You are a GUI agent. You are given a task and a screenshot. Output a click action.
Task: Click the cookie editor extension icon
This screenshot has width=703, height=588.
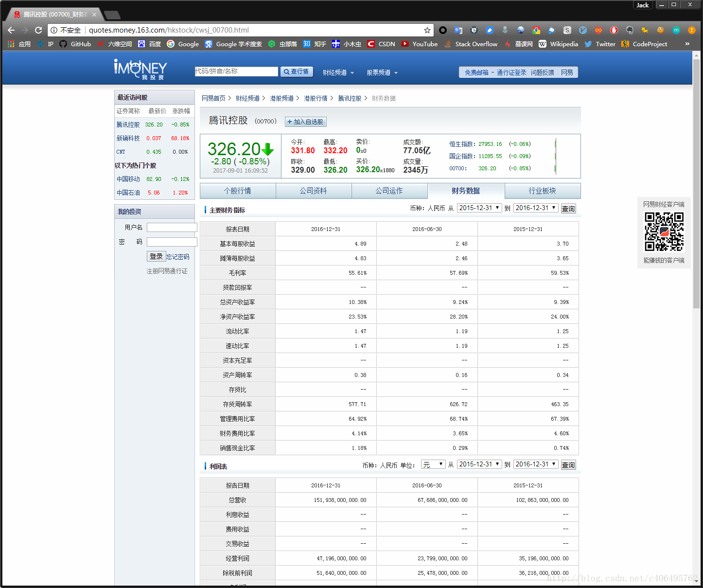coord(661,30)
